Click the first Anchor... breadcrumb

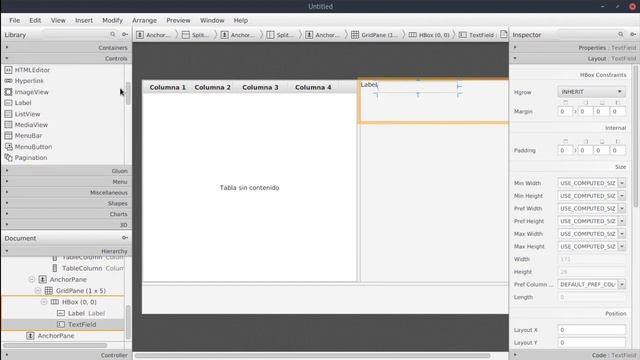tap(154, 35)
